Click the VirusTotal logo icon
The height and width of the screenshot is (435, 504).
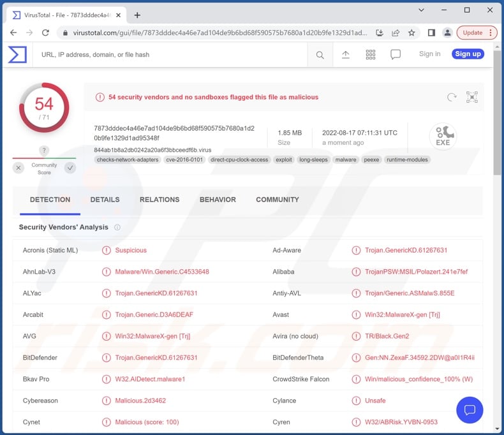point(17,55)
